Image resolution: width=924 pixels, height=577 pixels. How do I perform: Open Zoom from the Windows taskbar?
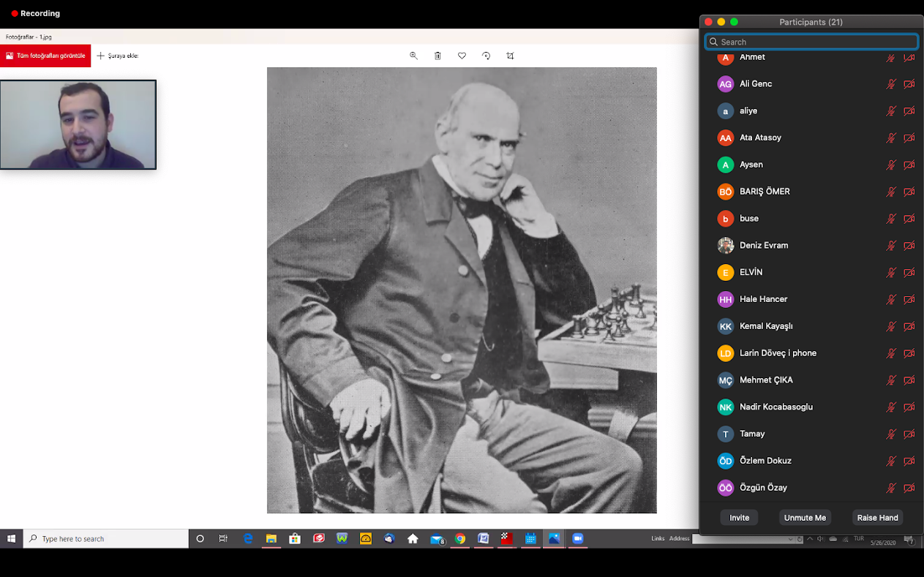pyautogui.click(x=577, y=538)
